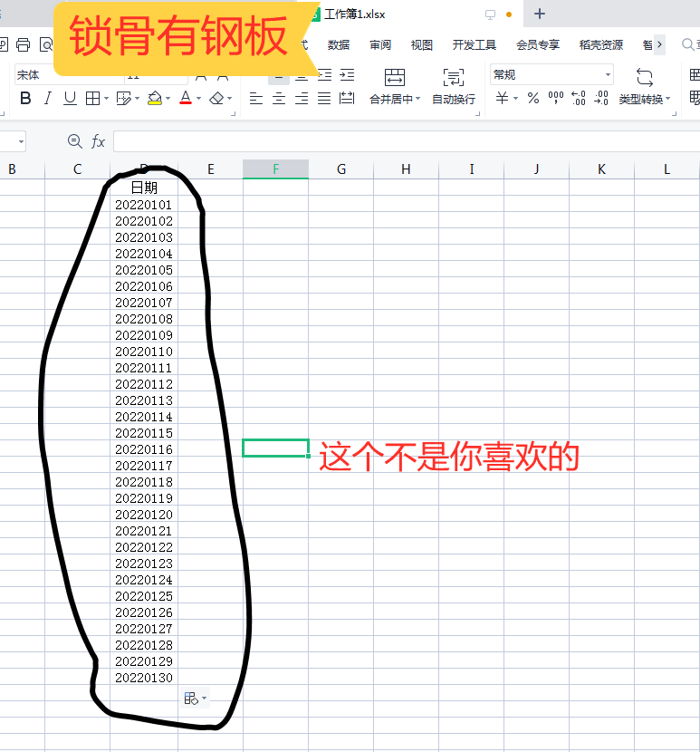Open the number settings dialog launcher
The height and width of the screenshot is (752, 700).
point(674,113)
